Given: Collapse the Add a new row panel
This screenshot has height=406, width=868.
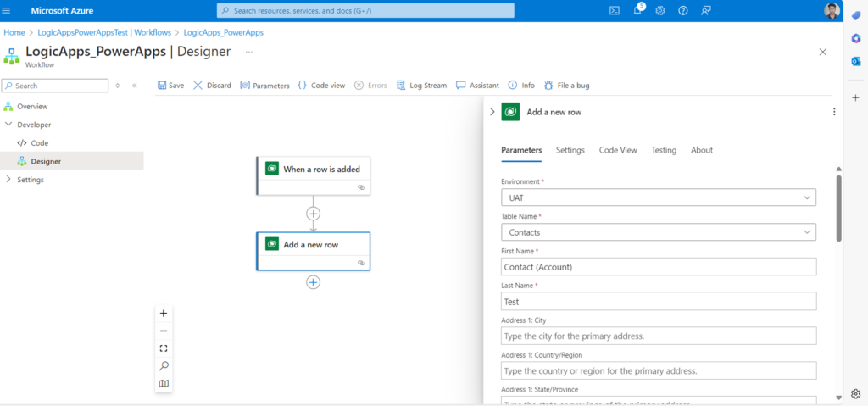Looking at the screenshot, I should pos(492,112).
